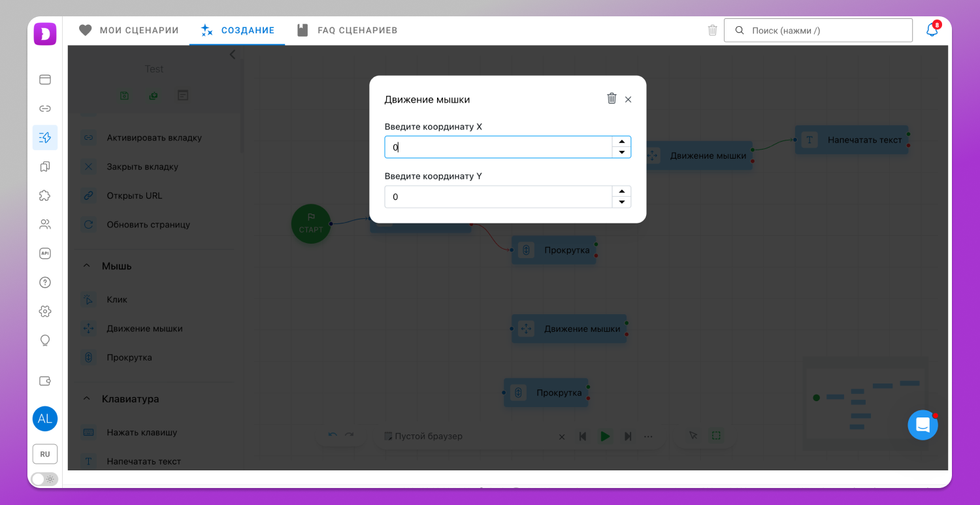Increase the Y coordinate with up arrow
The height and width of the screenshot is (505, 980).
tap(621, 191)
